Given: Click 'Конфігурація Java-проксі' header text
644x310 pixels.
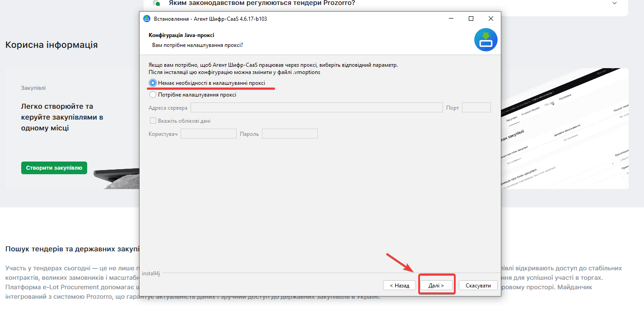Looking at the screenshot, I should (x=181, y=35).
